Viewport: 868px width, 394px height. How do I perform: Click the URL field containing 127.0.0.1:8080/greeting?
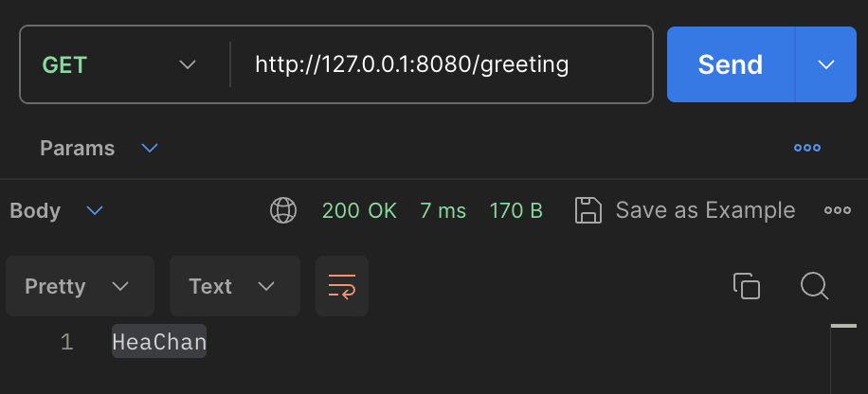pos(442,64)
